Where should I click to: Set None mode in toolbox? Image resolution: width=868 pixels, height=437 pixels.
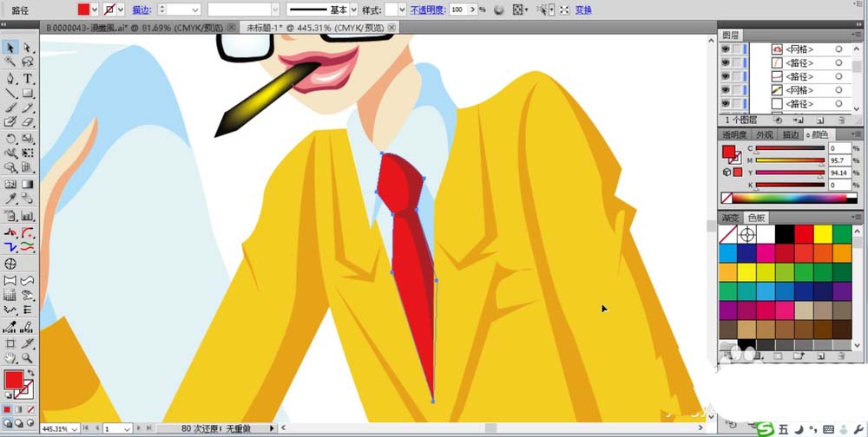pyautogui.click(x=30, y=409)
